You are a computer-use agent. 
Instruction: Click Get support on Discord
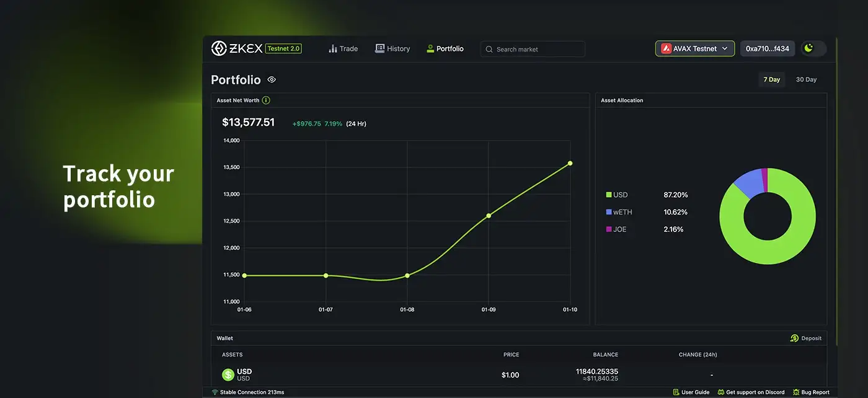coord(751,392)
